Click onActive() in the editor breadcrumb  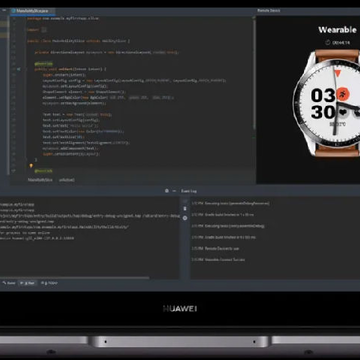coord(67,180)
